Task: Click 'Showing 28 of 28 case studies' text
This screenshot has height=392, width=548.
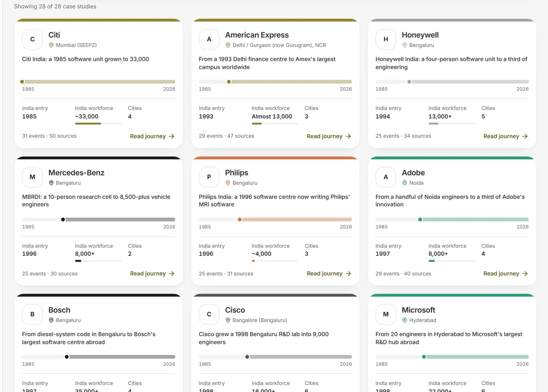Action: click(55, 7)
